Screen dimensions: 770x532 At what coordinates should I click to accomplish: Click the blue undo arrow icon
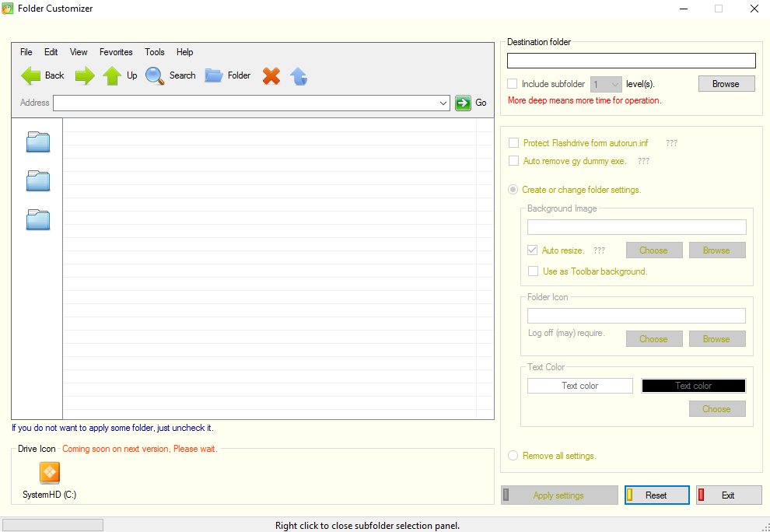[x=299, y=76]
